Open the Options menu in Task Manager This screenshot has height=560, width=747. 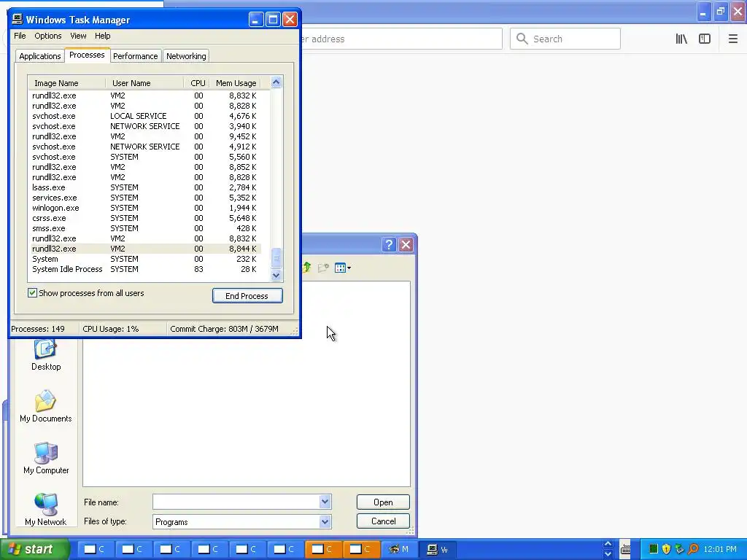point(47,36)
